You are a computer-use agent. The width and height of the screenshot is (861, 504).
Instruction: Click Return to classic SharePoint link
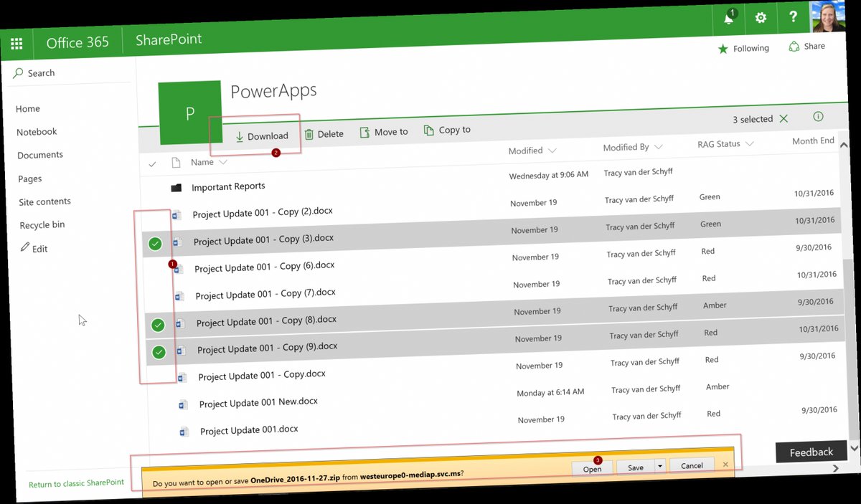76,483
